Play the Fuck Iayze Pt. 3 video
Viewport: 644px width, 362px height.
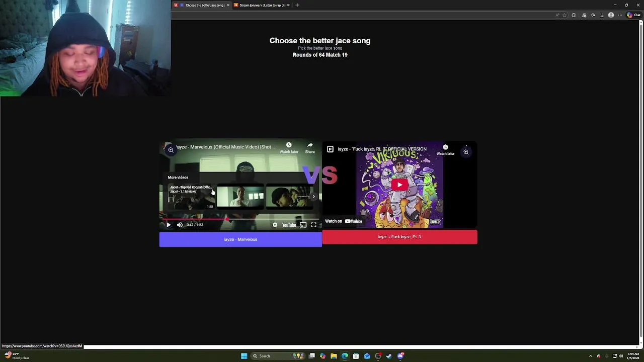[399, 185]
